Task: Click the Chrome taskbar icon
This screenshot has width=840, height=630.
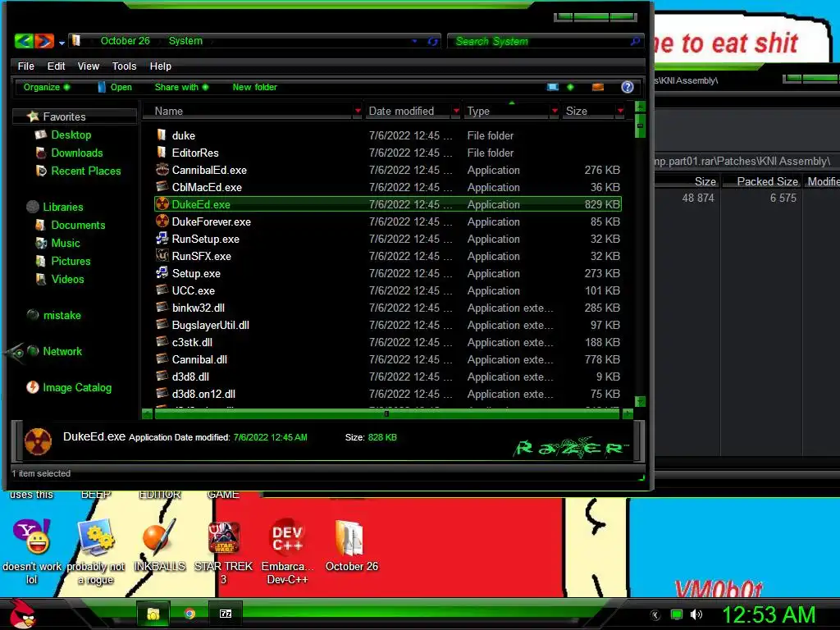Action: point(189,614)
